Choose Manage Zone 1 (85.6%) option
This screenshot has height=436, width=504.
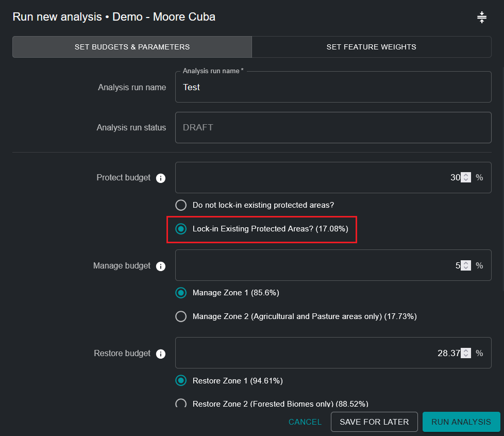click(181, 293)
